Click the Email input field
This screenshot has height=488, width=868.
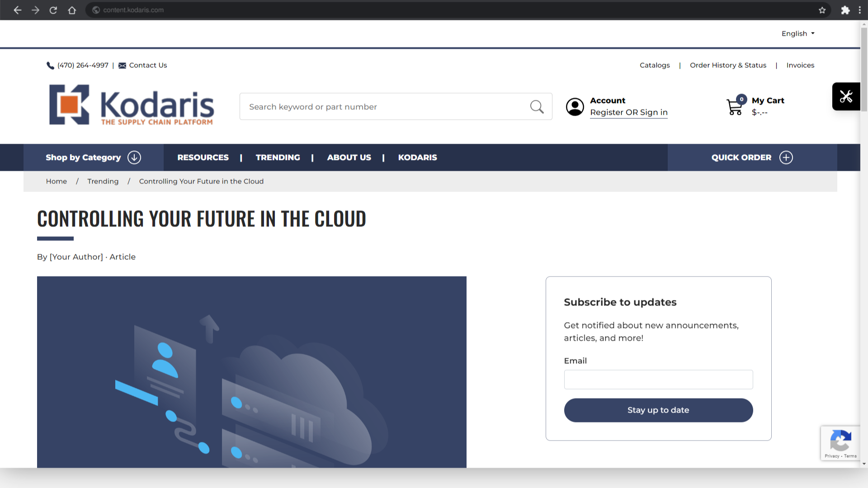pos(658,380)
